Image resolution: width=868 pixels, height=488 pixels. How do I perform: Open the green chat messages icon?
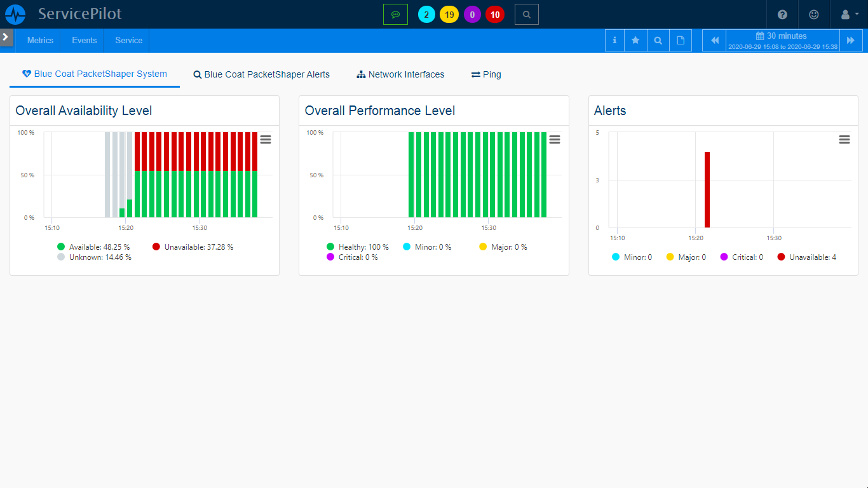click(x=395, y=14)
